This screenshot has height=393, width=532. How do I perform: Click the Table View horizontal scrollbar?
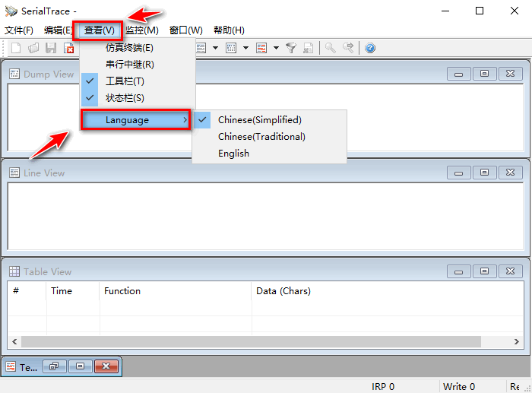(266, 342)
